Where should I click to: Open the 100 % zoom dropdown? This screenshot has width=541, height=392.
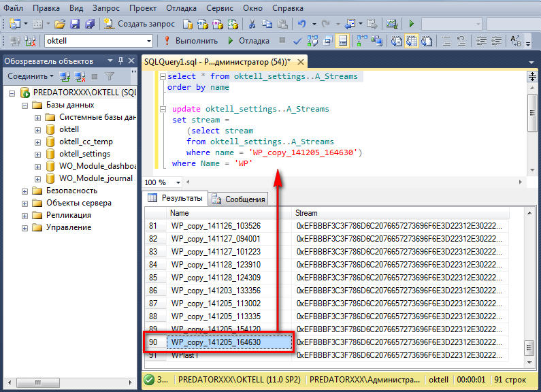coord(178,182)
